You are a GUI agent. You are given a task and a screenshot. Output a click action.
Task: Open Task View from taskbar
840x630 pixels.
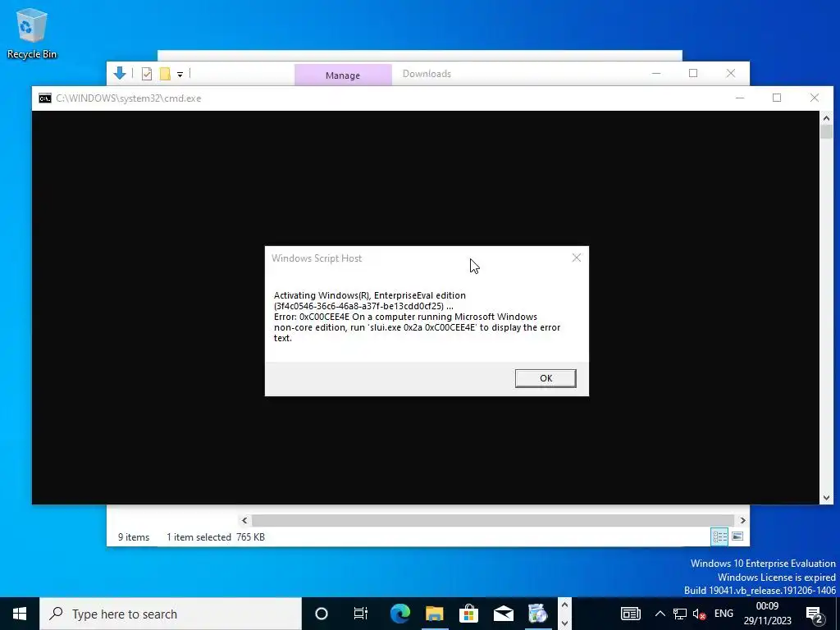[361, 614]
